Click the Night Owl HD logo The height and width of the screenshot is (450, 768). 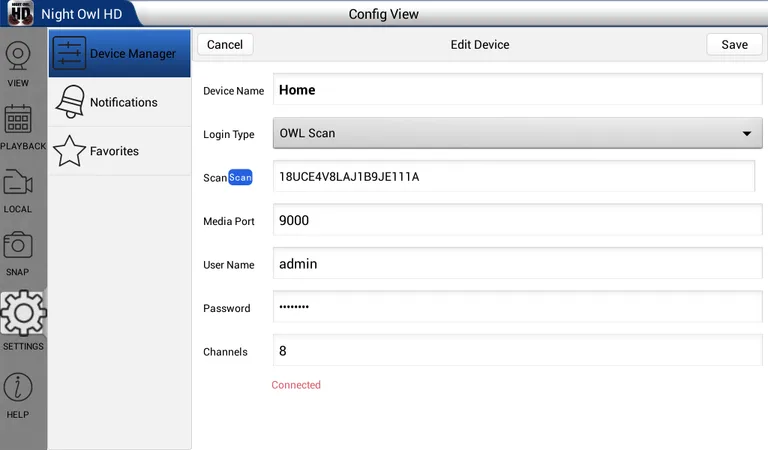20,14
